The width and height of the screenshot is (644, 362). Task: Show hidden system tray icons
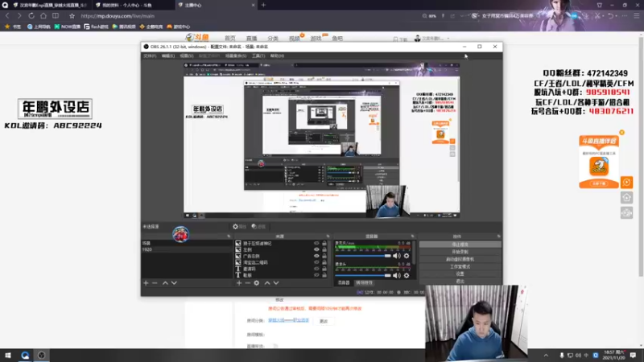(546, 355)
